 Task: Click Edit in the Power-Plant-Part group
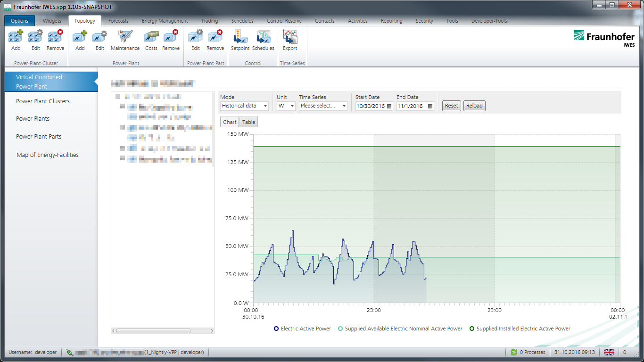[195, 40]
